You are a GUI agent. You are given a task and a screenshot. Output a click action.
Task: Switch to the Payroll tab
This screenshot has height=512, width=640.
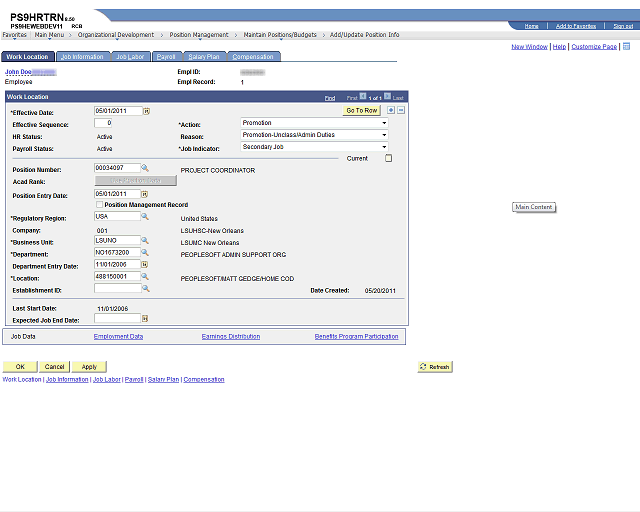(166, 57)
